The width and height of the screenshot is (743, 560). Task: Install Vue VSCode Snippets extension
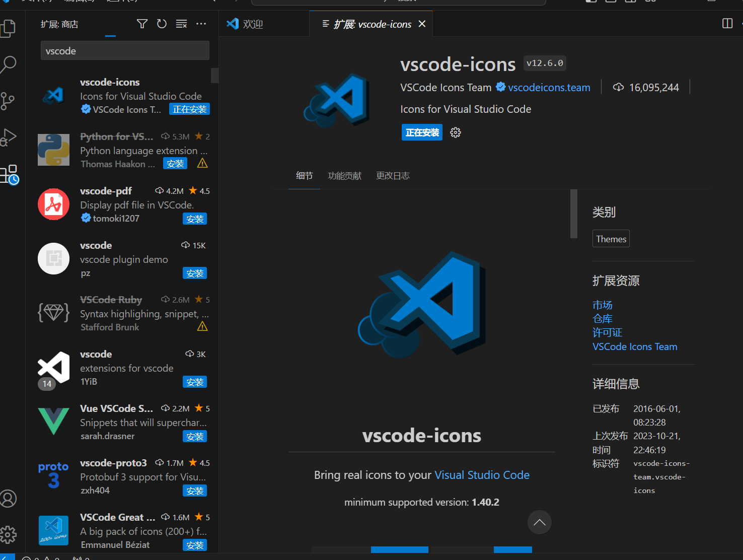[x=195, y=436]
